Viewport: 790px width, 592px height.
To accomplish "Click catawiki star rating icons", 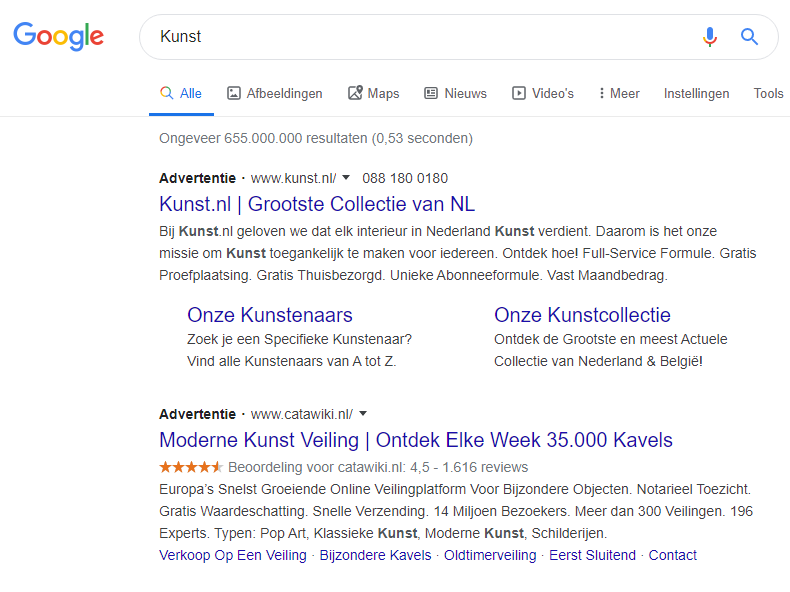I will pyautogui.click(x=190, y=467).
